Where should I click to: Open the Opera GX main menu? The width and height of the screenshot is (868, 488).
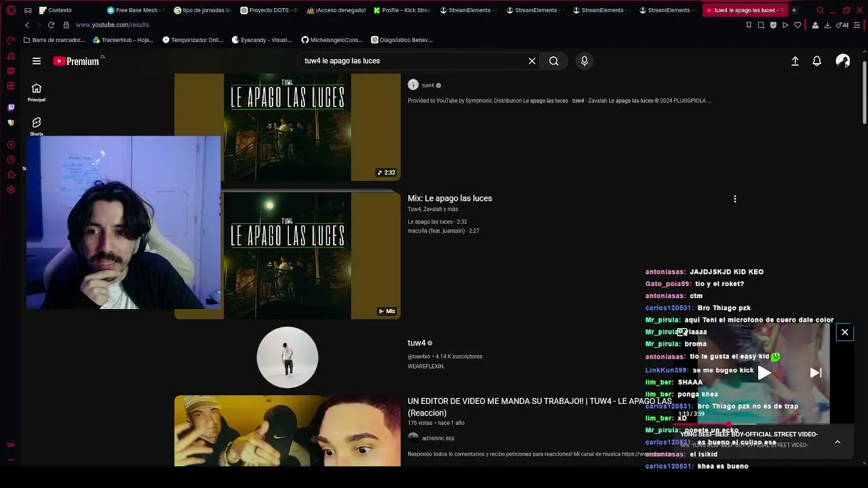(x=11, y=10)
